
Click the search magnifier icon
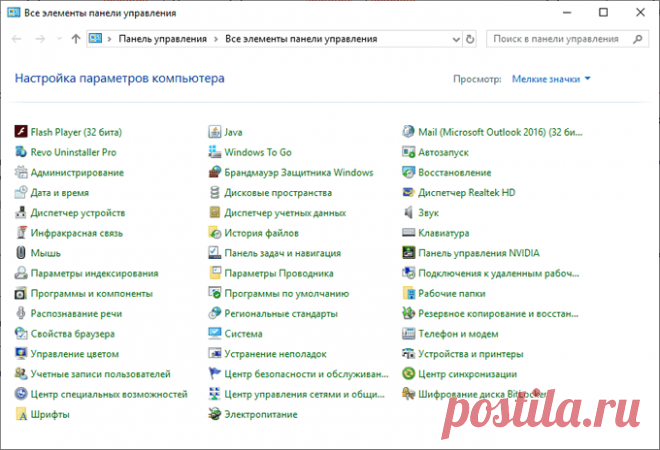(638, 39)
